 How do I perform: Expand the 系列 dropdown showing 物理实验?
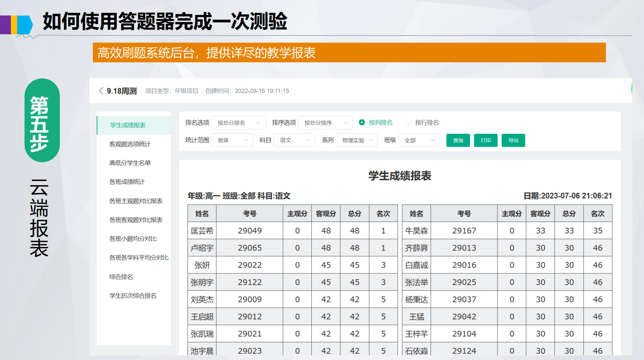coord(357,140)
